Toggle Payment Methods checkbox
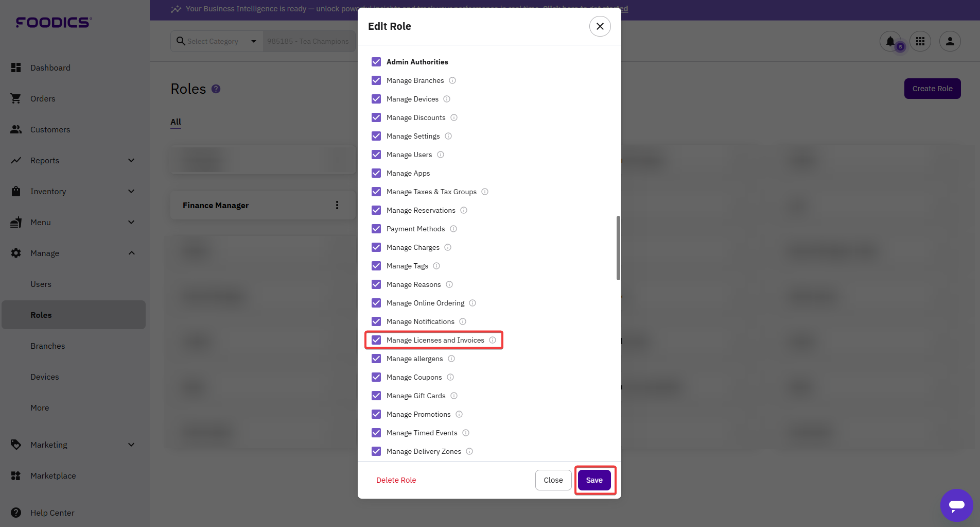Screen dimensions: 980x527 coord(376,229)
